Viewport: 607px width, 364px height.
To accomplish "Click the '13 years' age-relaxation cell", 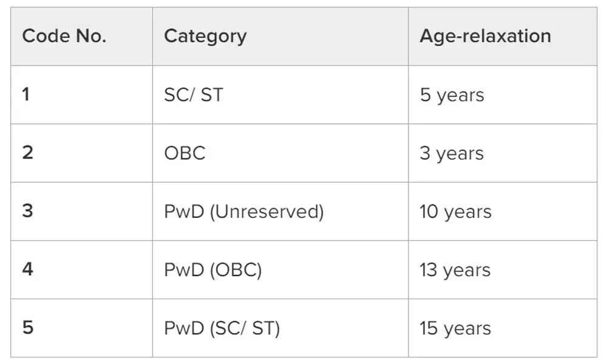I will click(x=455, y=270).
